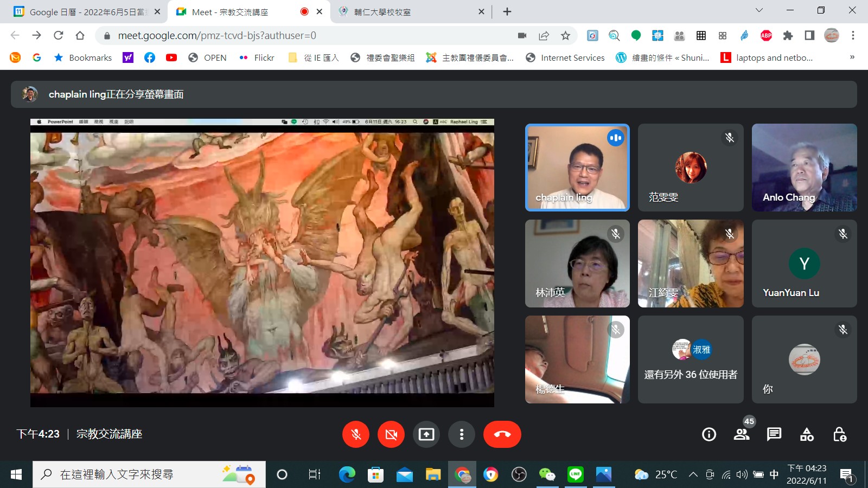Image resolution: width=868 pixels, height=488 pixels.
Task: Toggle the AdBlock Plus extension icon
Action: click(766, 36)
